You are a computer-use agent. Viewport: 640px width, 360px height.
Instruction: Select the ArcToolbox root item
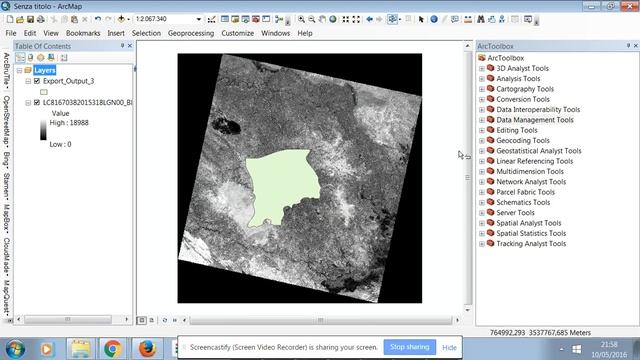pyautogui.click(x=505, y=58)
